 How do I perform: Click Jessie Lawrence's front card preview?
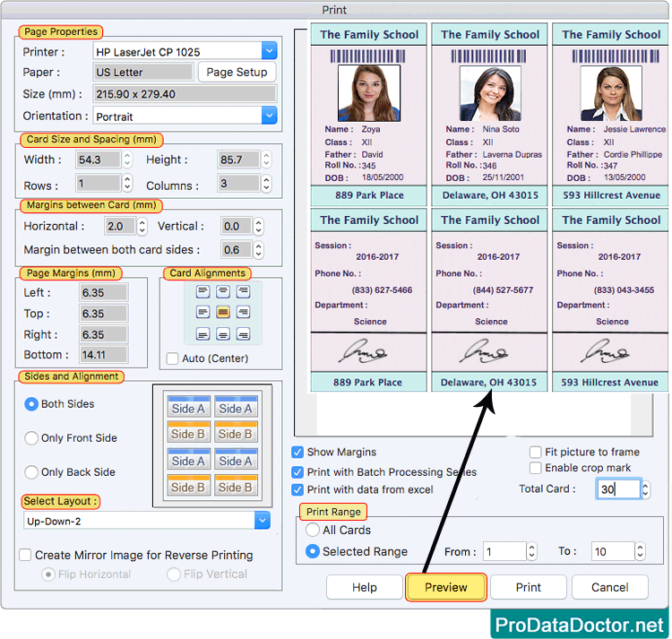(x=611, y=115)
